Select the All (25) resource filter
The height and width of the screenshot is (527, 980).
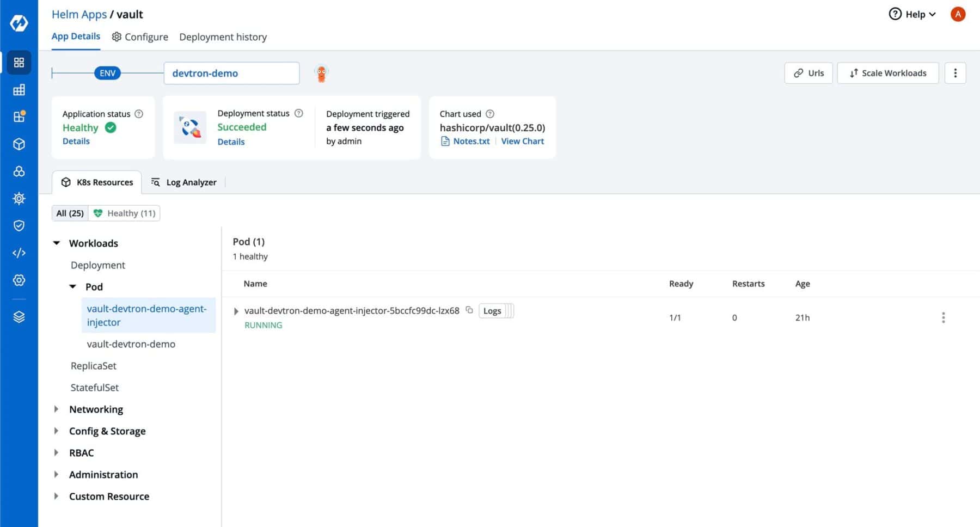(x=69, y=213)
